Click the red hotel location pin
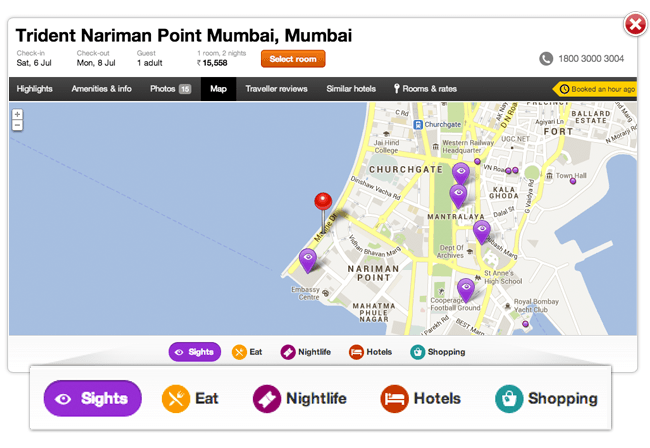 (323, 213)
